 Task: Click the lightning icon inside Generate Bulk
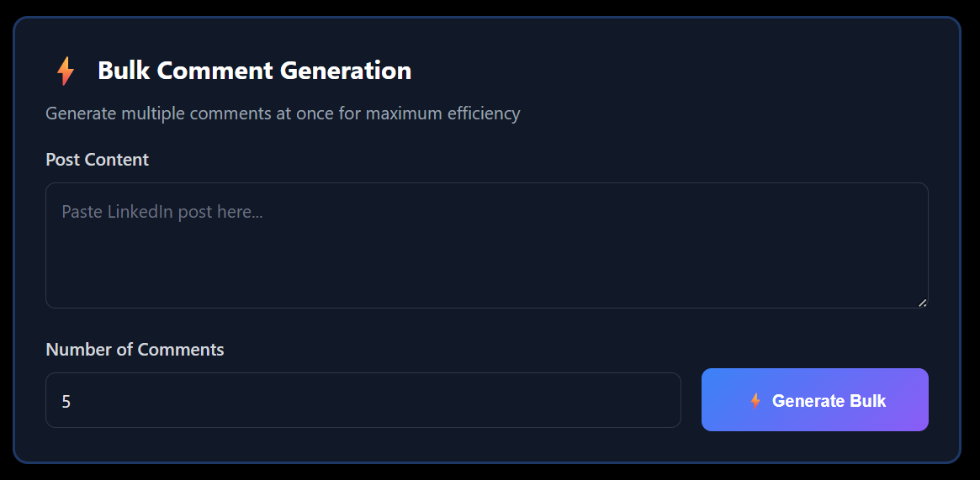(x=755, y=401)
